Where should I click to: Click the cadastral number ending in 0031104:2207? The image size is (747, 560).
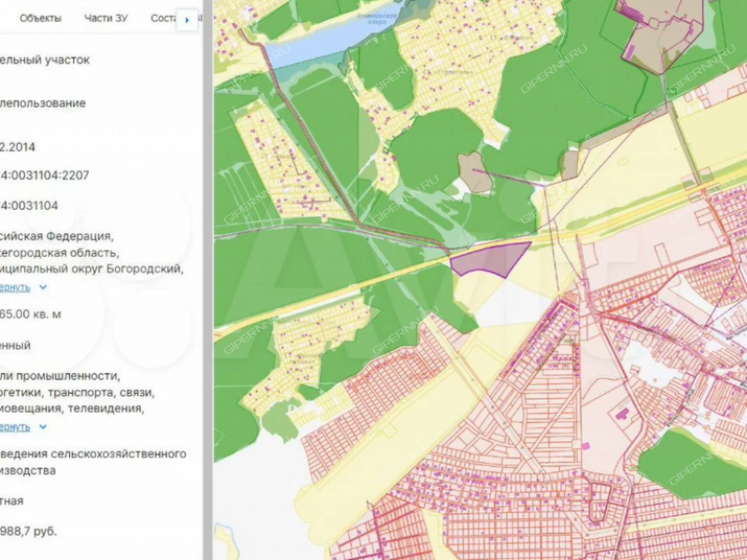[42, 173]
